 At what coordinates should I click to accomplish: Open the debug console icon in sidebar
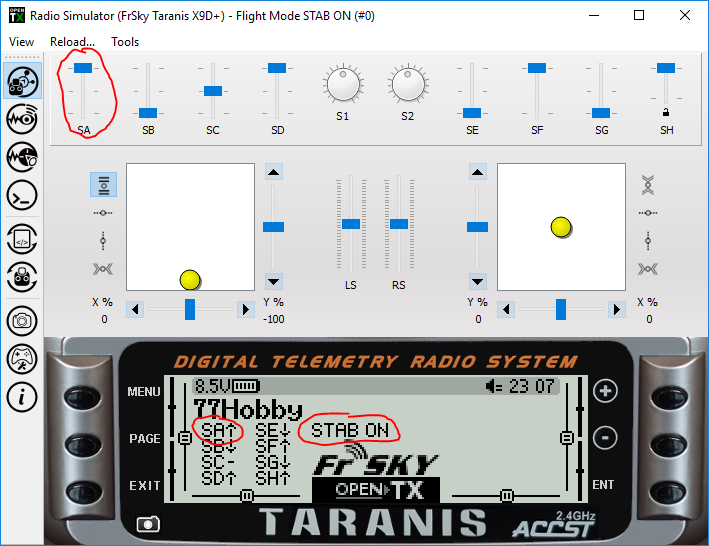click(x=22, y=195)
